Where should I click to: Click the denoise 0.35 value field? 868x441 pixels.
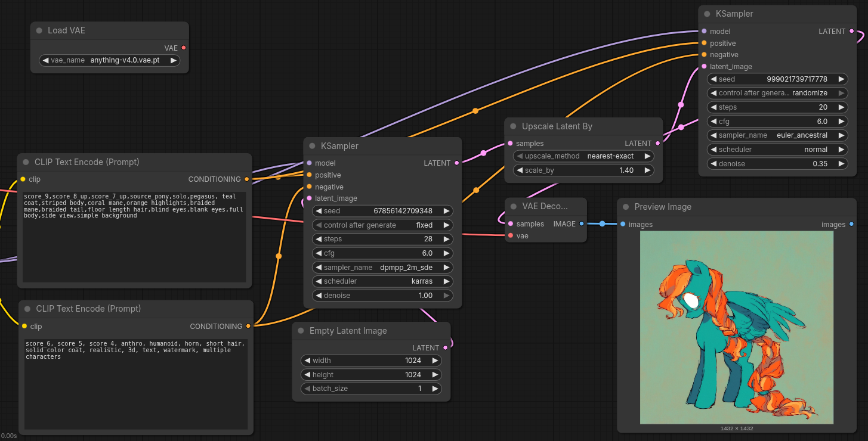coord(777,164)
